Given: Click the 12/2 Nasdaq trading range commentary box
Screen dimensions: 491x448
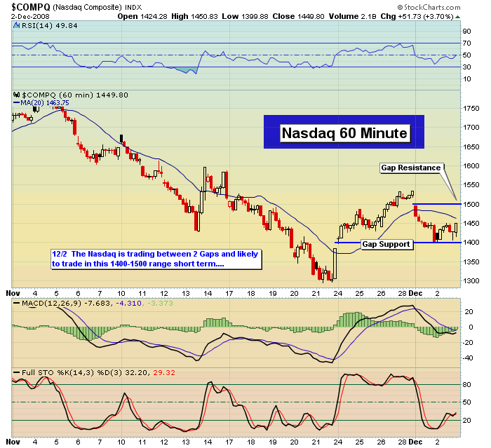Looking at the screenshot, I should [155, 259].
